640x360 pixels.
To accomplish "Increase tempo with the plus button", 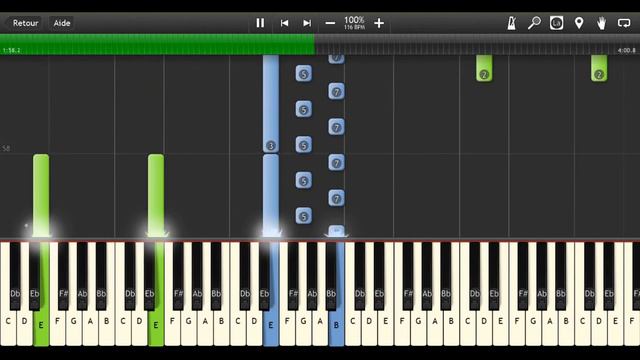I will [379, 23].
